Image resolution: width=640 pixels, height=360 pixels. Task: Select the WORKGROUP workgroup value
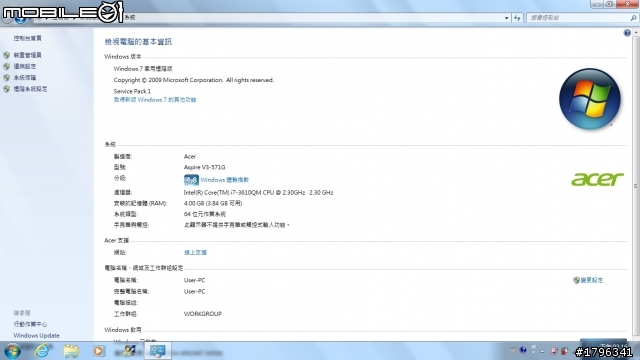tap(203, 314)
